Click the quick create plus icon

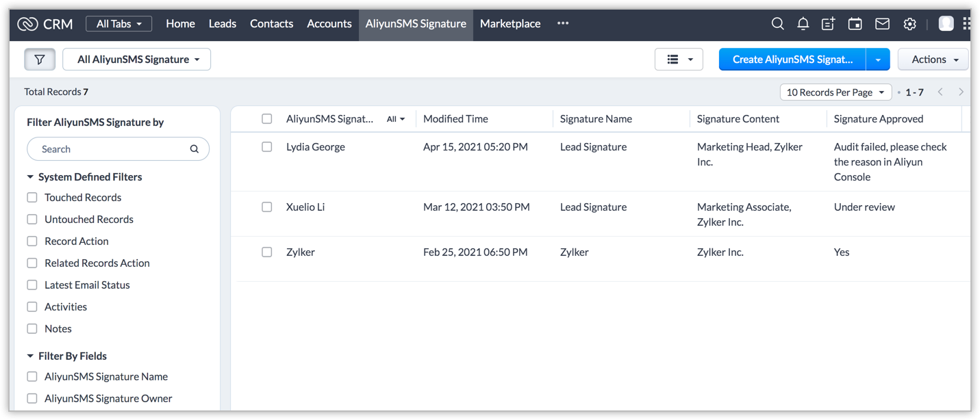click(829, 24)
